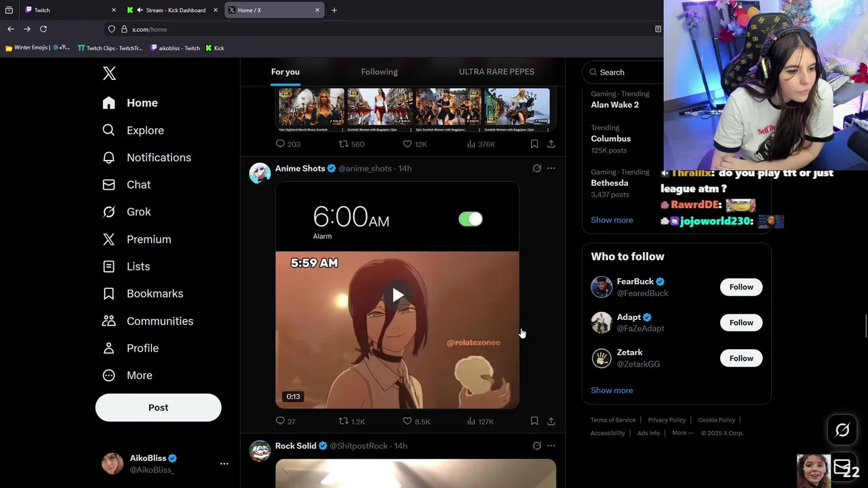Toggle the 6:00 AM alarm switch in video
The image size is (868, 488).
(x=470, y=219)
